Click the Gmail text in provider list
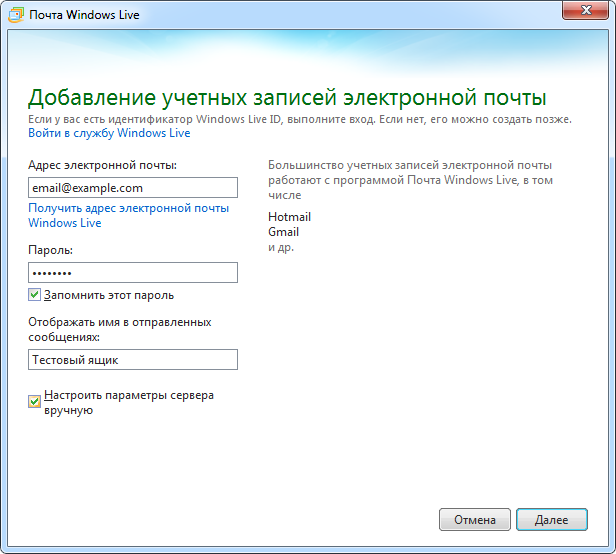This screenshot has width=616, height=554. pyautogui.click(x=284, y=232)
